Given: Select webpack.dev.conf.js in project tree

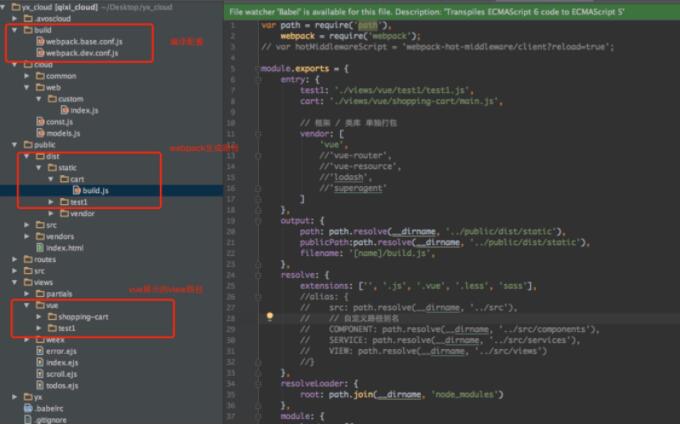Looking at the screenshot, I should pyautogui.click(x=82, y=53).
